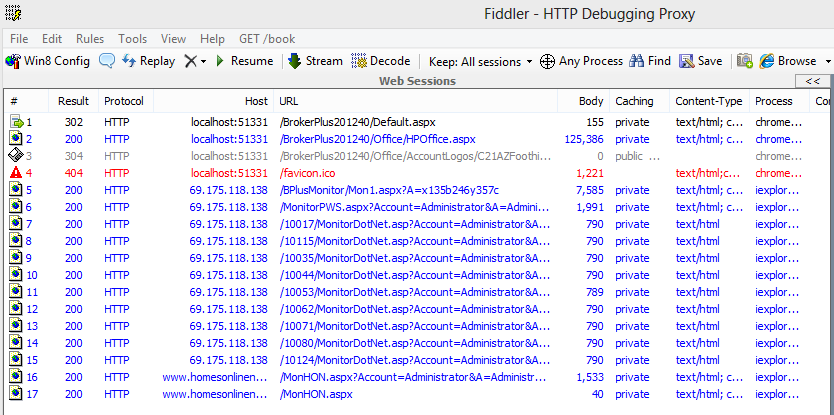Open the Tools menu
Viewport: 834px width, 415px height.
132,38
